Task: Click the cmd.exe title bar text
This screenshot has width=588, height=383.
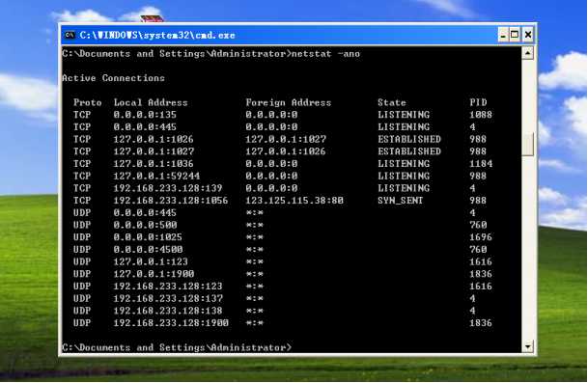Action: [157, 36]
